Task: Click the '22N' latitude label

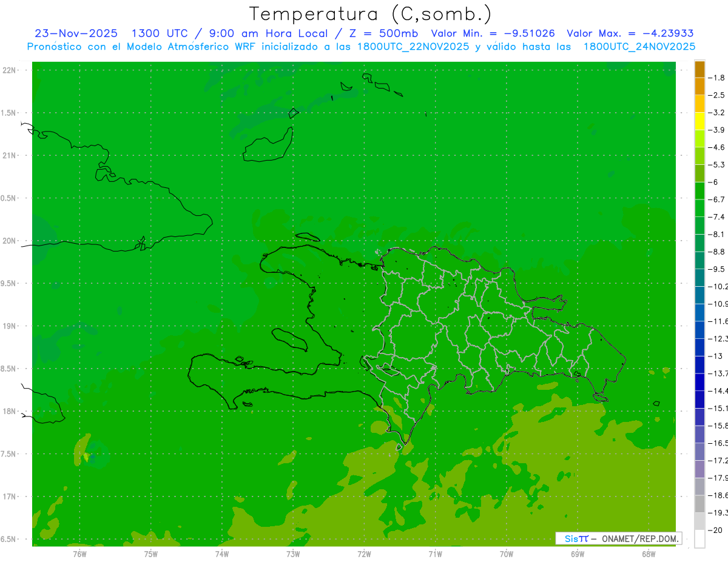Action: coord(9,70)
